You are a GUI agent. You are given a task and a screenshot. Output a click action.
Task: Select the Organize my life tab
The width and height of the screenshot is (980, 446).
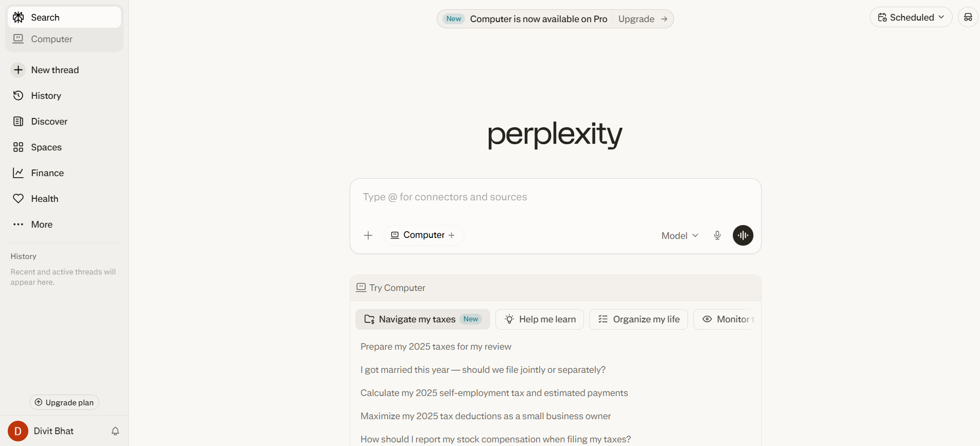tap(638, 319)
